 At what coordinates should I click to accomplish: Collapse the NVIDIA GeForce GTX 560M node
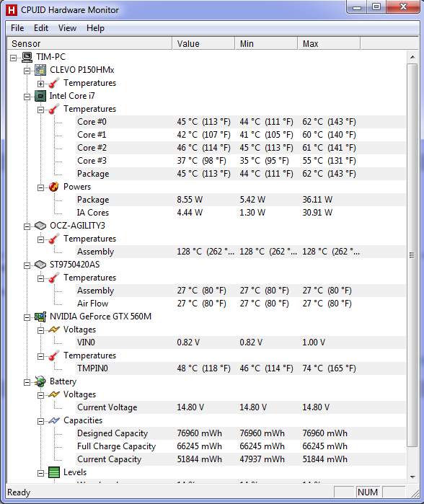click(27, 317)
